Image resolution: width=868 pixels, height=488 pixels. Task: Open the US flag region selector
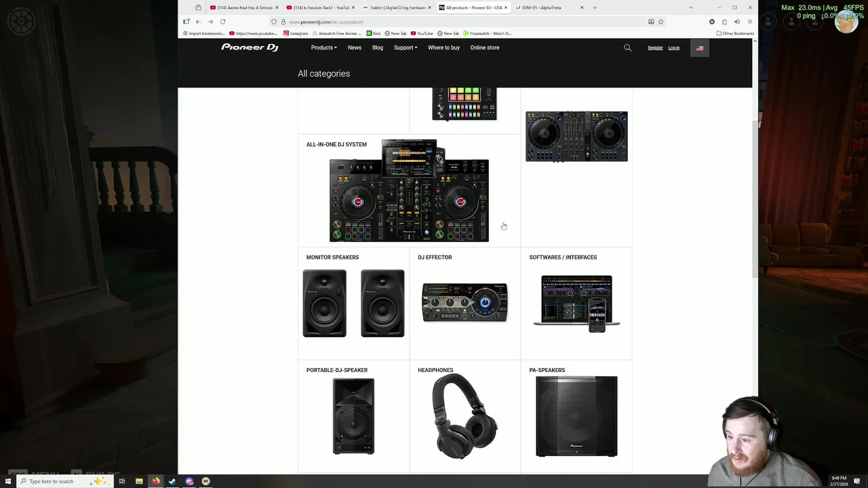coord(700,48)
